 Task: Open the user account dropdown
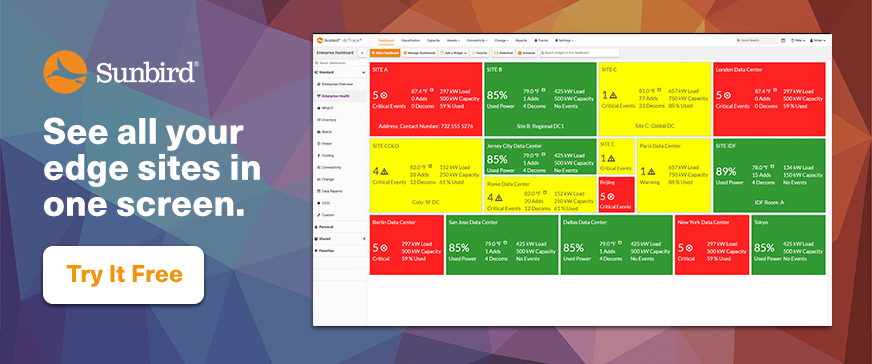pos(818,41)
